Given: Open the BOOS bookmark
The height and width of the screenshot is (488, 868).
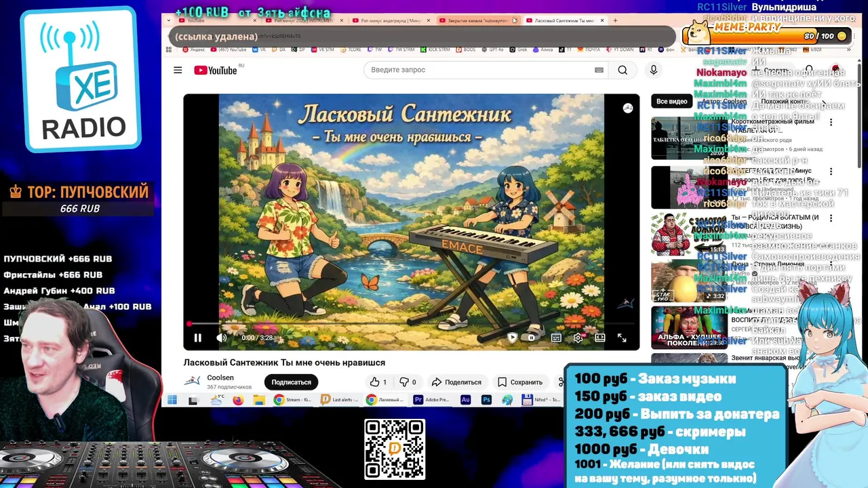Looking at the screenshot, I should (x=466, y=49).
